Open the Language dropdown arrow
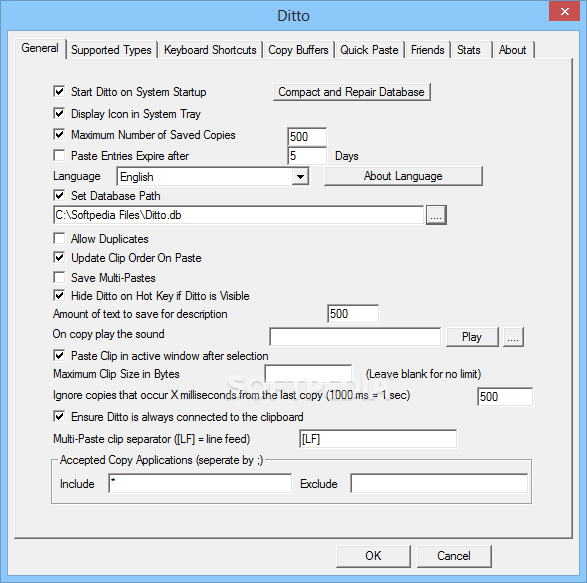 pos(300,176)
